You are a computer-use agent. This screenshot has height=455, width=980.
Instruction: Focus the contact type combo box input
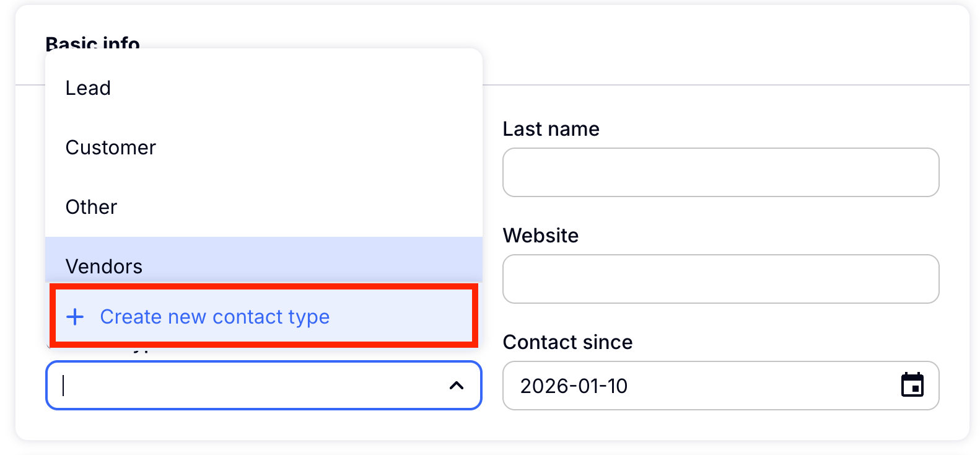248,386
